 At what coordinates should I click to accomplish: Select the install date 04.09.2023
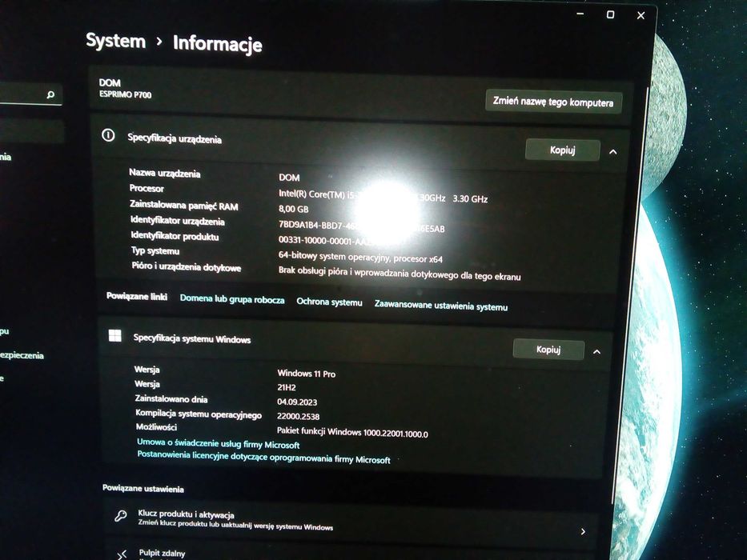[297, 402]
